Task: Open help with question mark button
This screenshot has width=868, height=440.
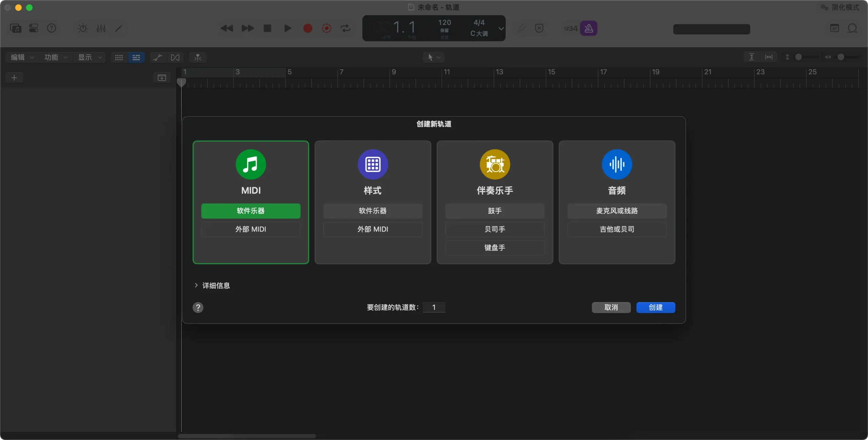Action: click(x=198, y=307)
